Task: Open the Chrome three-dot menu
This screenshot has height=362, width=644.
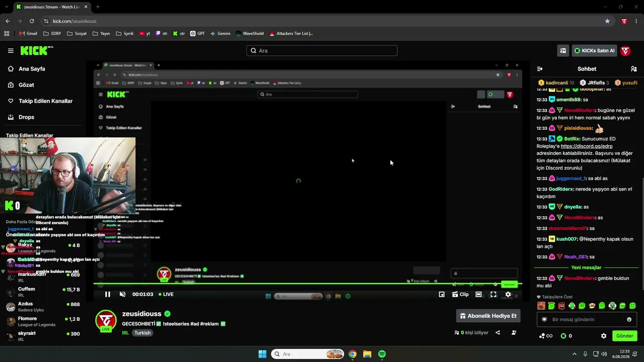Action: click(x=636, y=21)
